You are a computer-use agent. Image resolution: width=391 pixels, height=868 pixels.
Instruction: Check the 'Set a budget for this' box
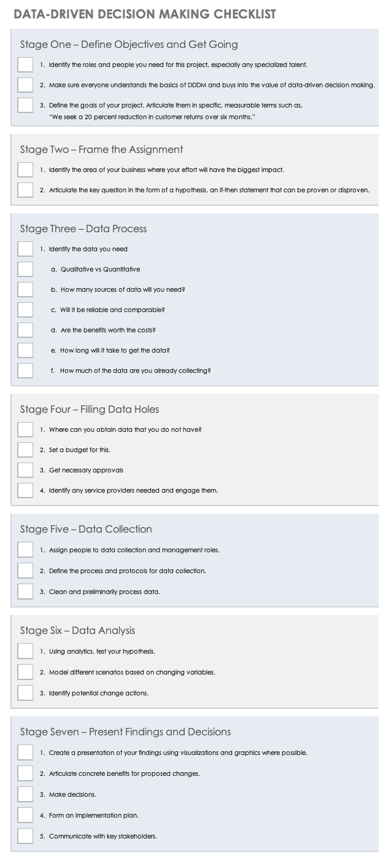pyautogui.click(x=25, y=450)
